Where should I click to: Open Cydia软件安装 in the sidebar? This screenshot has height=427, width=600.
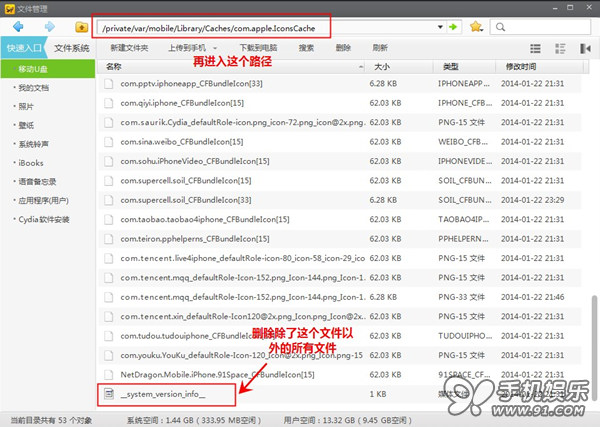click(x=44, y=219)
